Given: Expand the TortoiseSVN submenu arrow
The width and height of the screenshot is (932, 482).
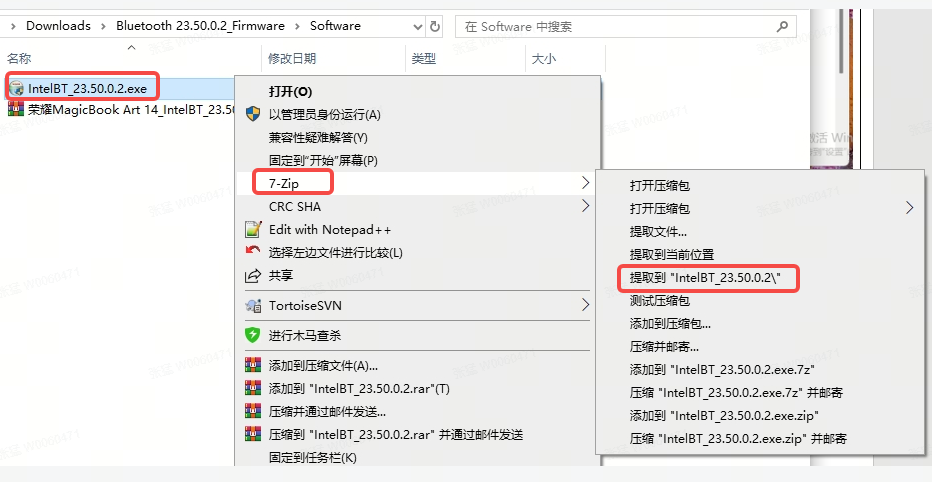Looking at the screenshot, I should pos(585,305).
